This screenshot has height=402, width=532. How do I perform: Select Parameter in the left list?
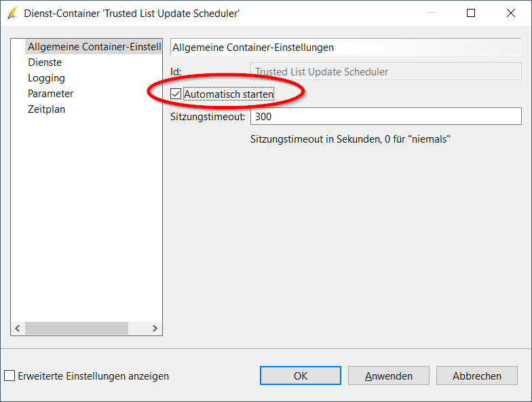tap(50, 94)
